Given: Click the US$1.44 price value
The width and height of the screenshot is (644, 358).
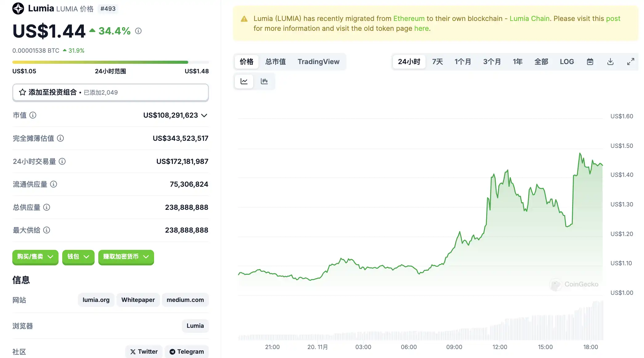Looking at the screenshot, I should coord(49,31).
